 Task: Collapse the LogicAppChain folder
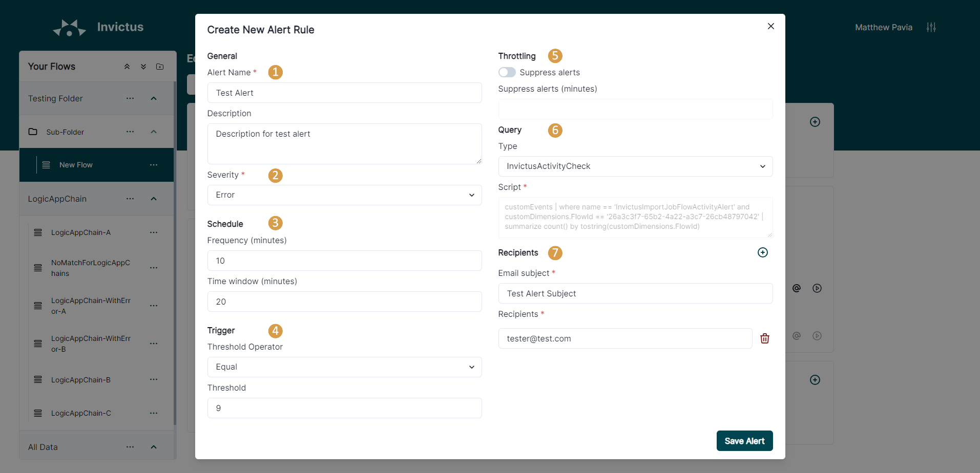coord(154,199)
